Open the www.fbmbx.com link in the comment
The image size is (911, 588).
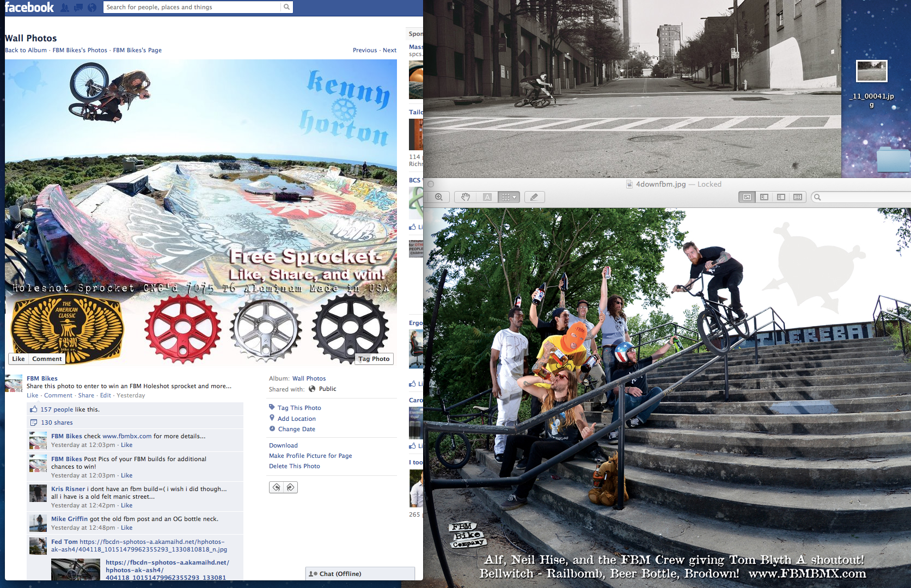click(x=127, y=436)
